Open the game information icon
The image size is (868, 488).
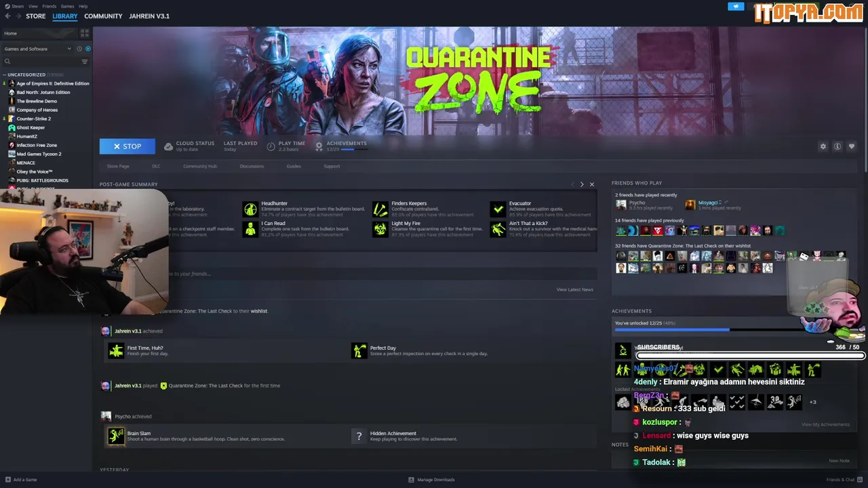click(x=837, y=146)
